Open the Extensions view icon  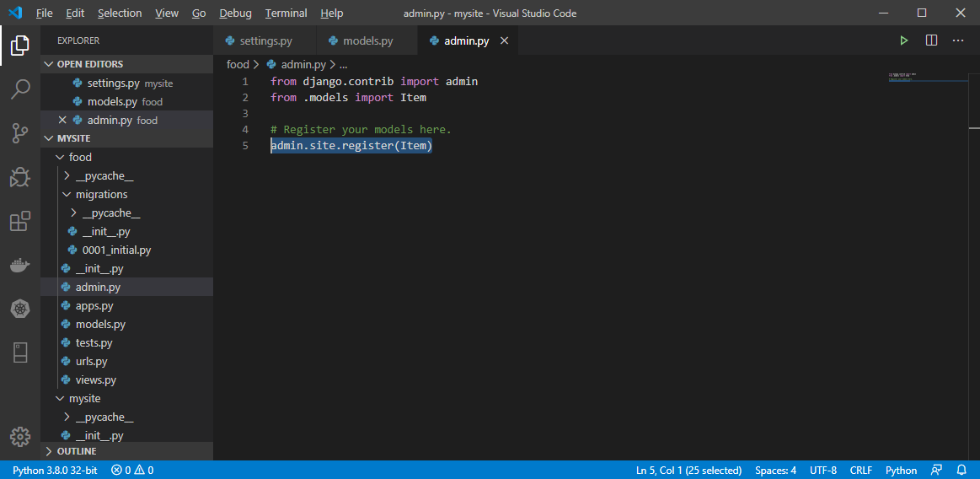(x=20, y=221)
